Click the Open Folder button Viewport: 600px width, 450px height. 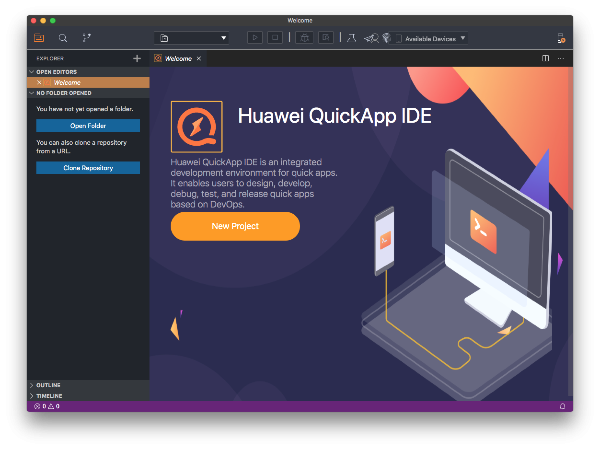(x=88, y=126)
